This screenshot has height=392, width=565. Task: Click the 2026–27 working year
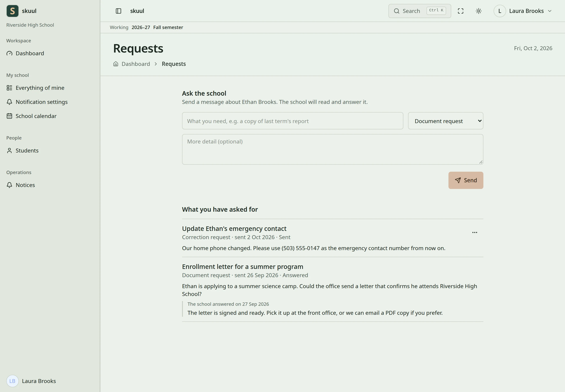click(141, 27)
